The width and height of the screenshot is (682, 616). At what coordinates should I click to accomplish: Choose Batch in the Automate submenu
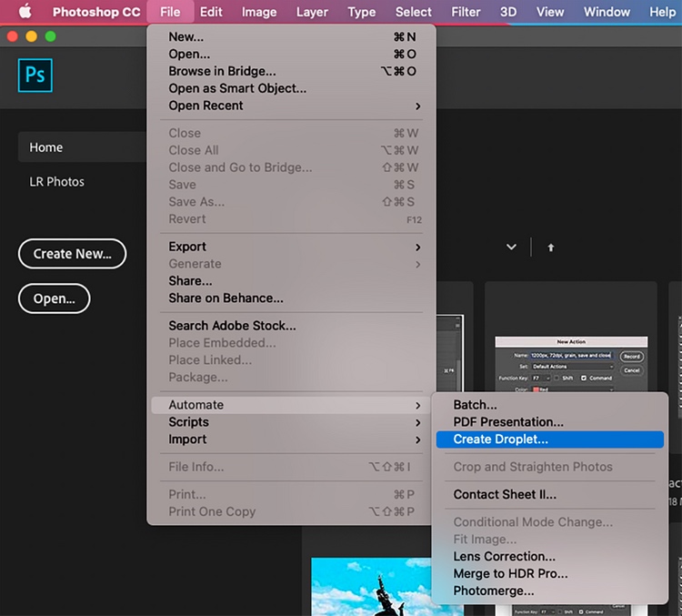(476, 405)
